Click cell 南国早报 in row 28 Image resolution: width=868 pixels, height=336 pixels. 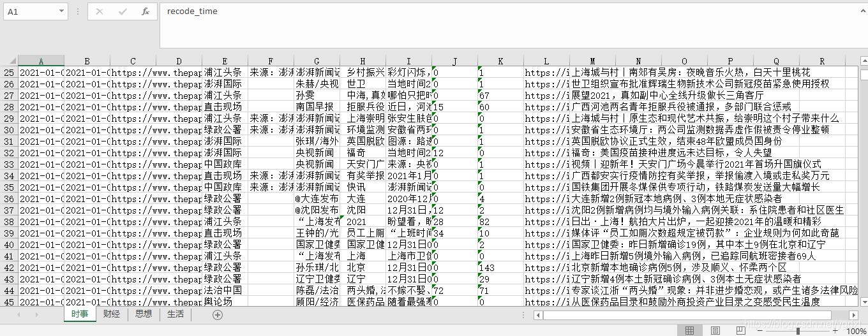click(317, 106)
